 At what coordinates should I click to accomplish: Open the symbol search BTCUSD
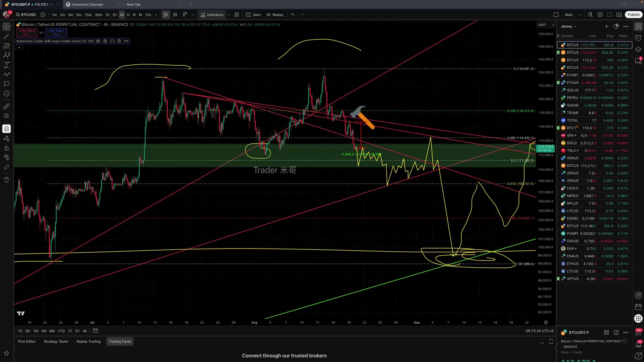(26, 15)
